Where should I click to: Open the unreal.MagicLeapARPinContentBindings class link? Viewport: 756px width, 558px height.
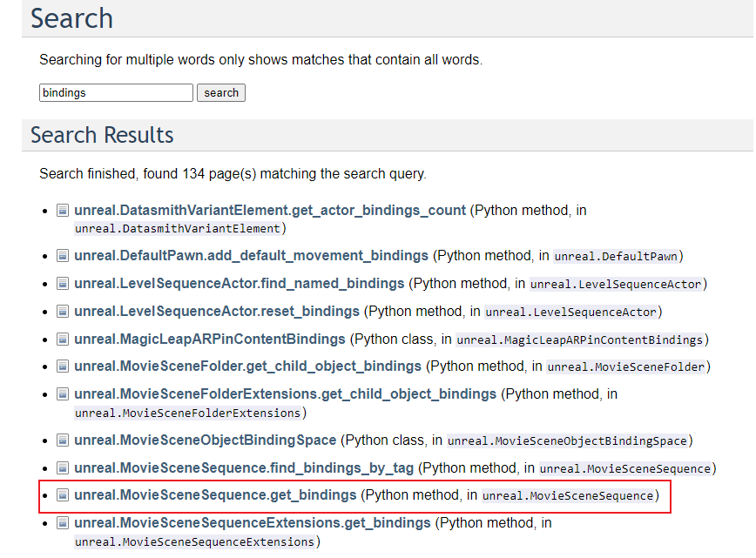tap(210, 339)
